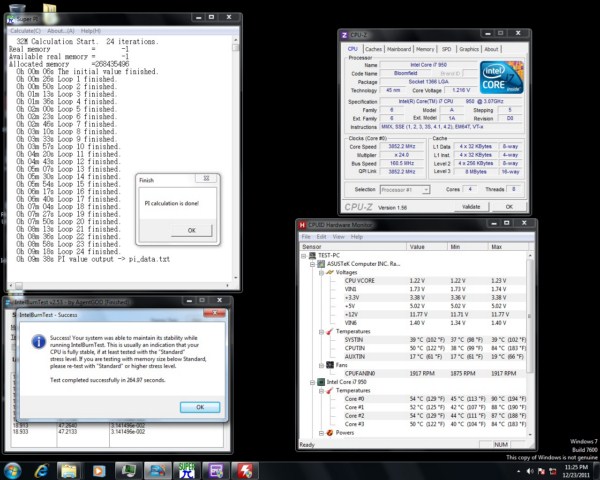Click the network tray icon
This screenshot has width=600, height=480.
pos(553,471)
